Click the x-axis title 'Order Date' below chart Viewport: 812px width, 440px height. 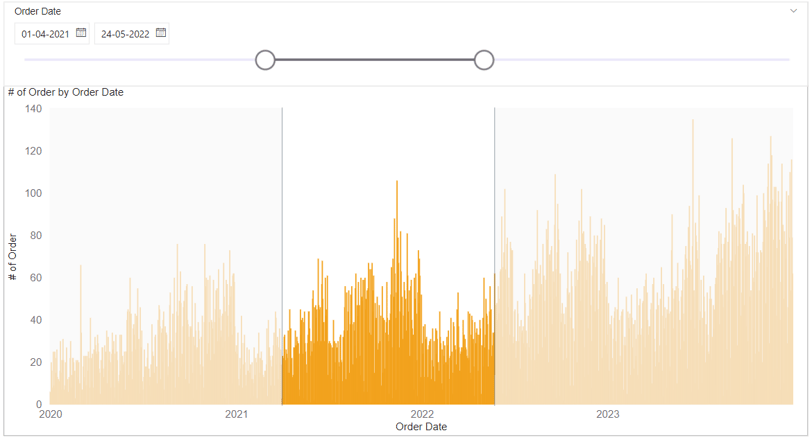(x=421, y=427)
